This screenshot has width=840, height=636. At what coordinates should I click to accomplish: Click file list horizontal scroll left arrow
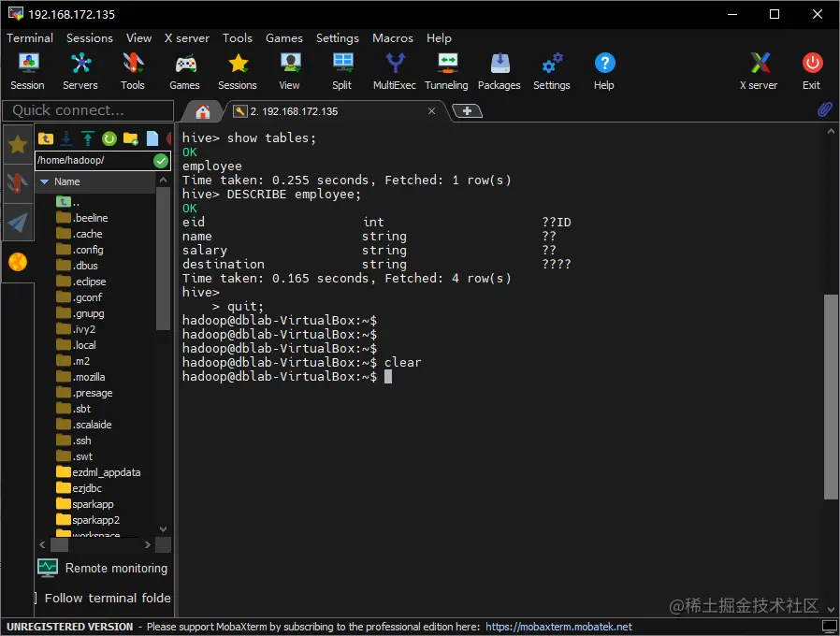[x=42, y=545]
